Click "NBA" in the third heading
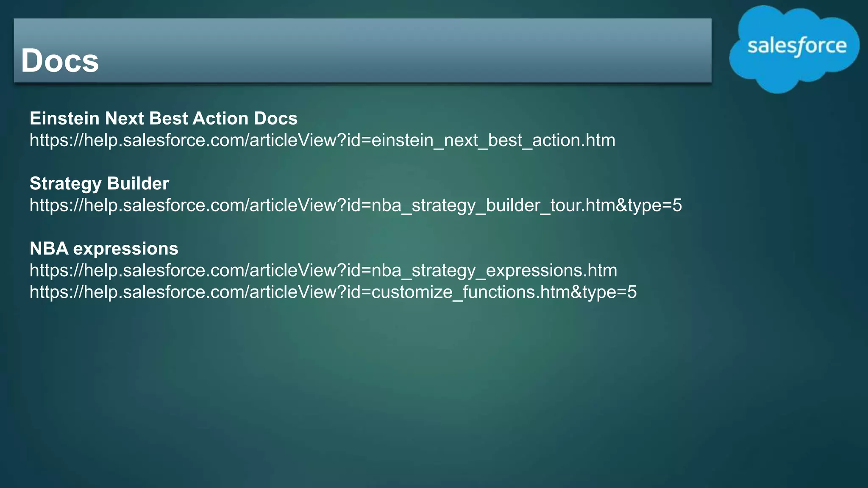 click(49, 249)
